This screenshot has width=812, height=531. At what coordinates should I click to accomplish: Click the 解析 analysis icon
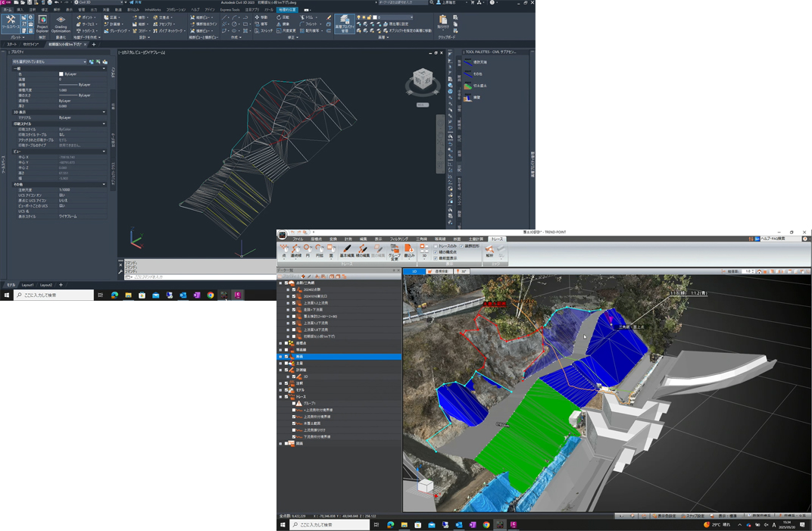point(489,250)
